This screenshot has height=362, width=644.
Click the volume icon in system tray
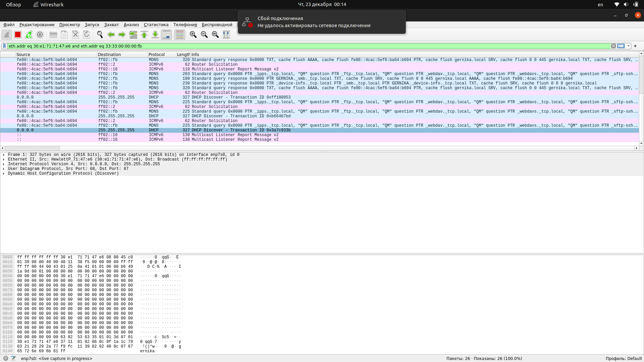[626, 4]
